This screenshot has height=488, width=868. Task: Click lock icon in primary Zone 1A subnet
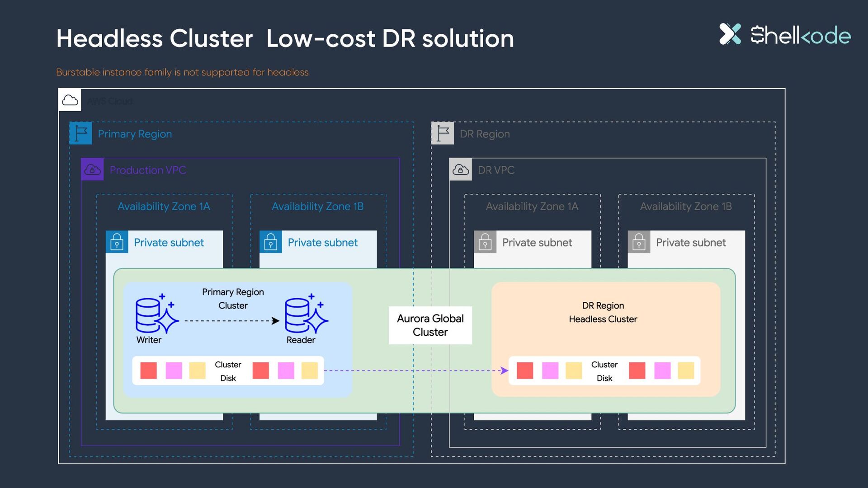click(x=117, y=242)
